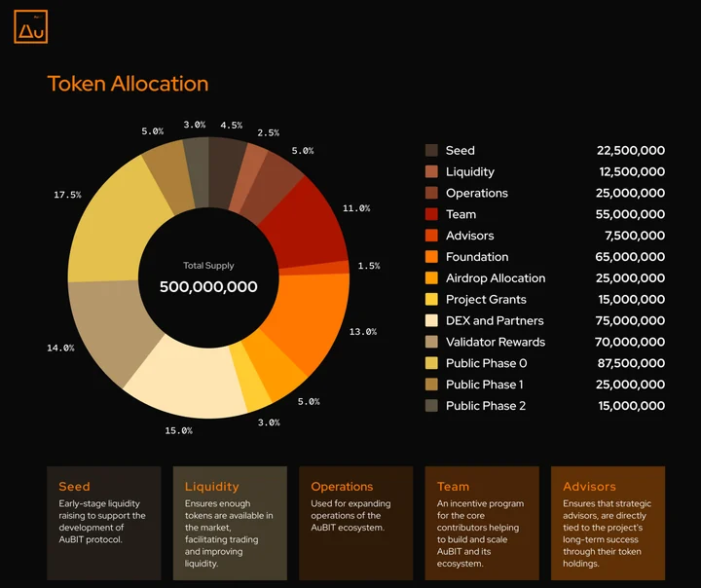Screen dimensions: 701x588
Task: Click the Public Phase 2 legend swatch
Action: tap(431, 406)
